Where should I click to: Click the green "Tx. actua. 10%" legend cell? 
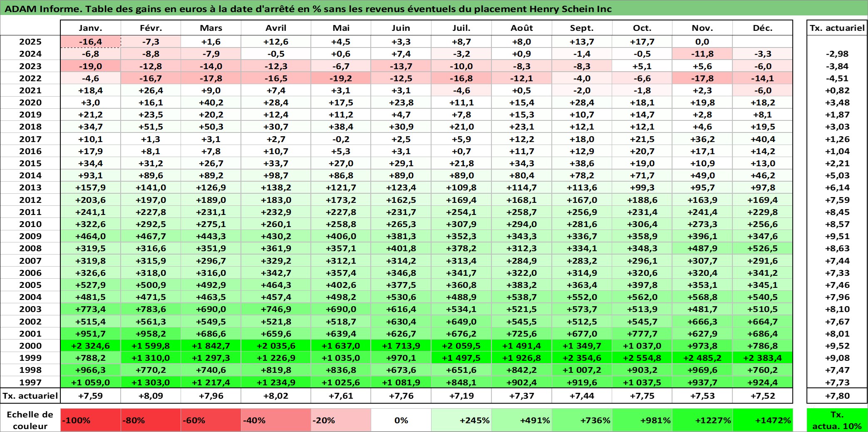(x=837, y=420)
